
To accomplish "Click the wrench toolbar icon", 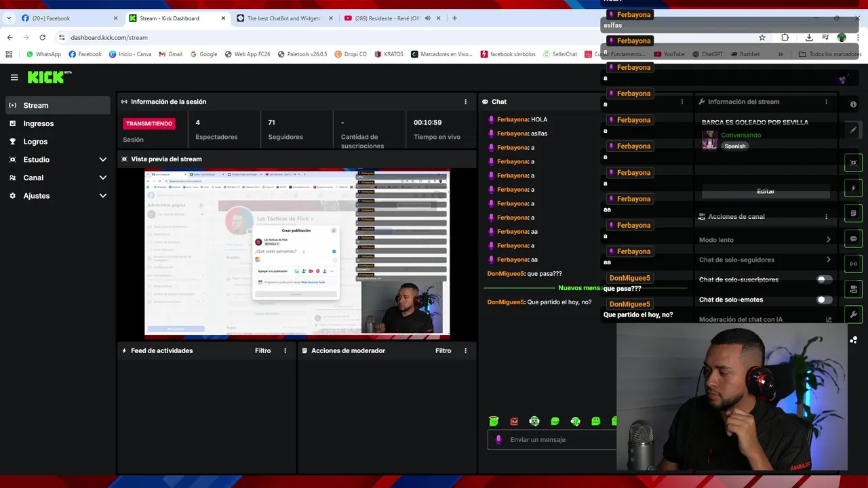I will [853, 314].
